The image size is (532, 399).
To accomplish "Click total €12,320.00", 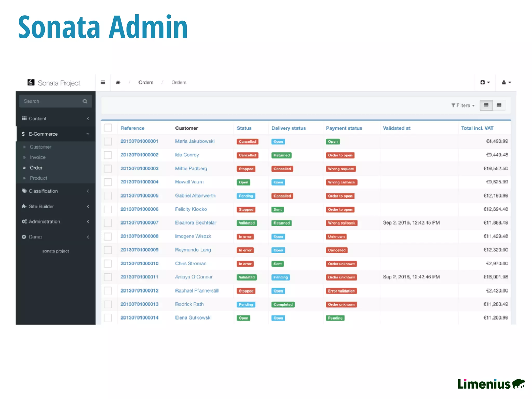I will pos(496,250).
